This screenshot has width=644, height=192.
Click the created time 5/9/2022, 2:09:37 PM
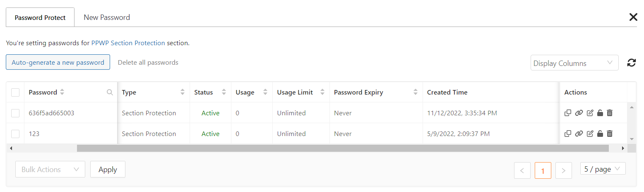(x=459, y=134)
